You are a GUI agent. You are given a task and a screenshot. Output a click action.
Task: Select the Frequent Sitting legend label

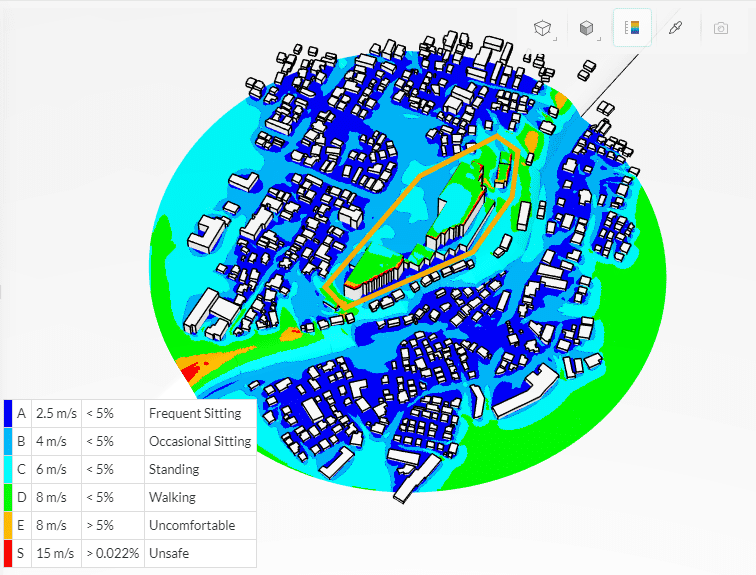(x=194, y=413)
